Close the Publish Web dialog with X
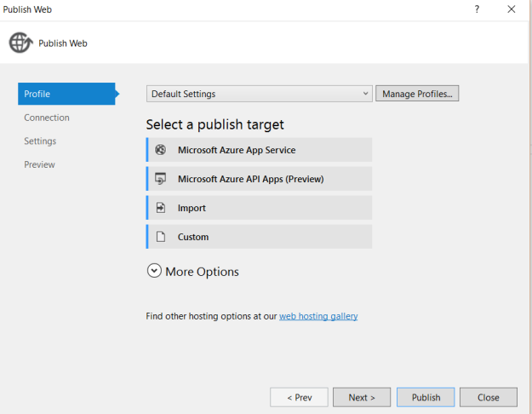The width and height of the screenshot is (532, 414). point(512,9)
